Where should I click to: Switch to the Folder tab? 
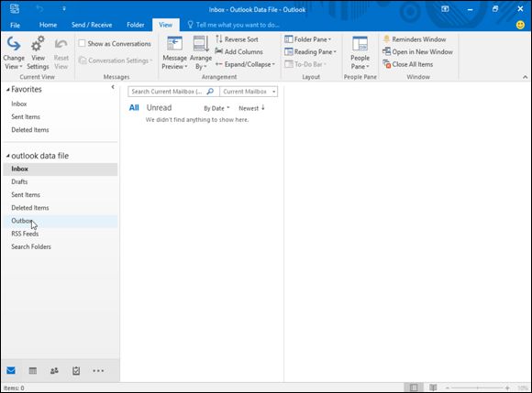click(136, 25)
